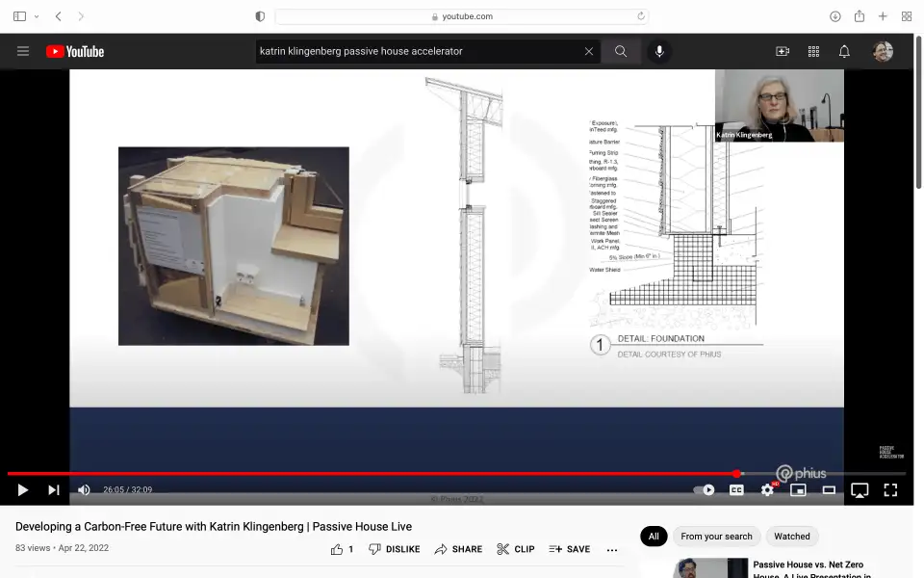Click the red video progress bar
924x578 pixels.
[x=385, y=474]
